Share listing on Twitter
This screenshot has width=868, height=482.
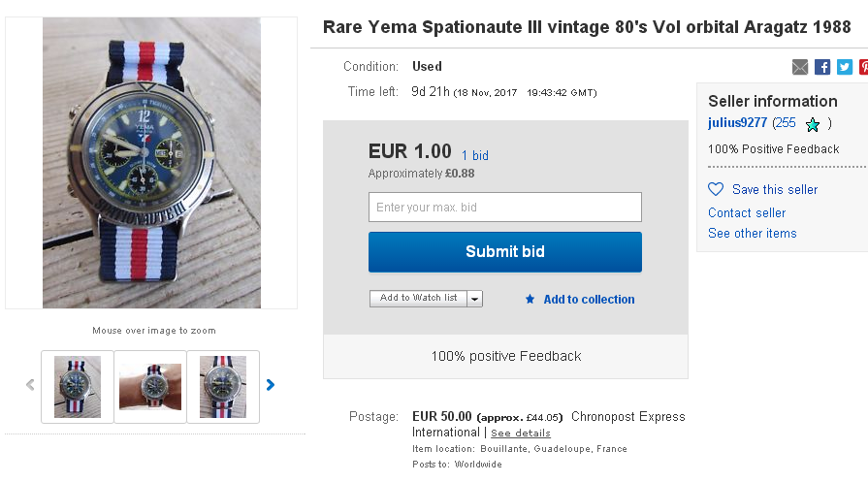pyautogui.click(x=844, y=67)
